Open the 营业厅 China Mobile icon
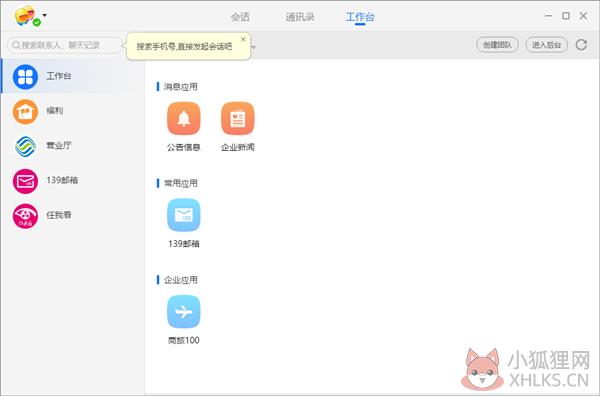600x396 pixels. tap(25, 146)
